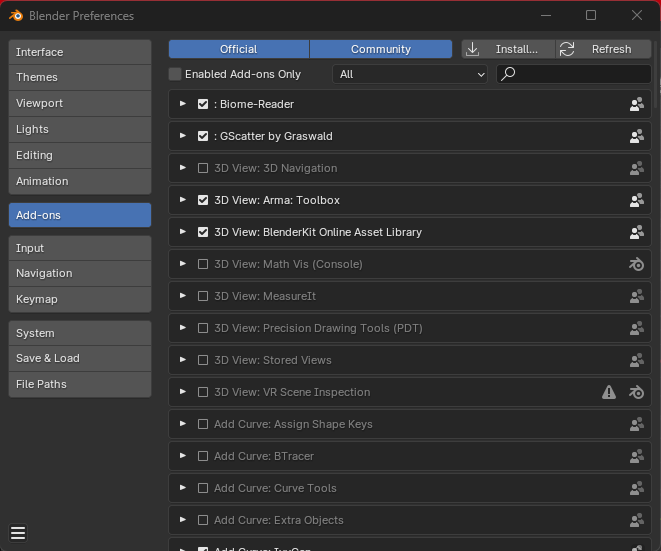This screenshot has width=661, height=551.
Task: Switch to the Keymap preferences section
Action: pyautogui.click(x=80, y=299)
